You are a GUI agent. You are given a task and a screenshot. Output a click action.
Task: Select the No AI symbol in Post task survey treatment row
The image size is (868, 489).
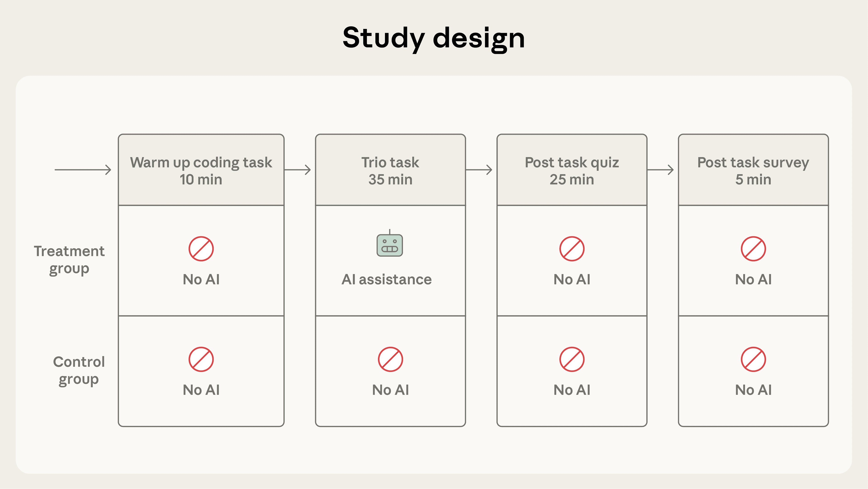click(754, 248)
